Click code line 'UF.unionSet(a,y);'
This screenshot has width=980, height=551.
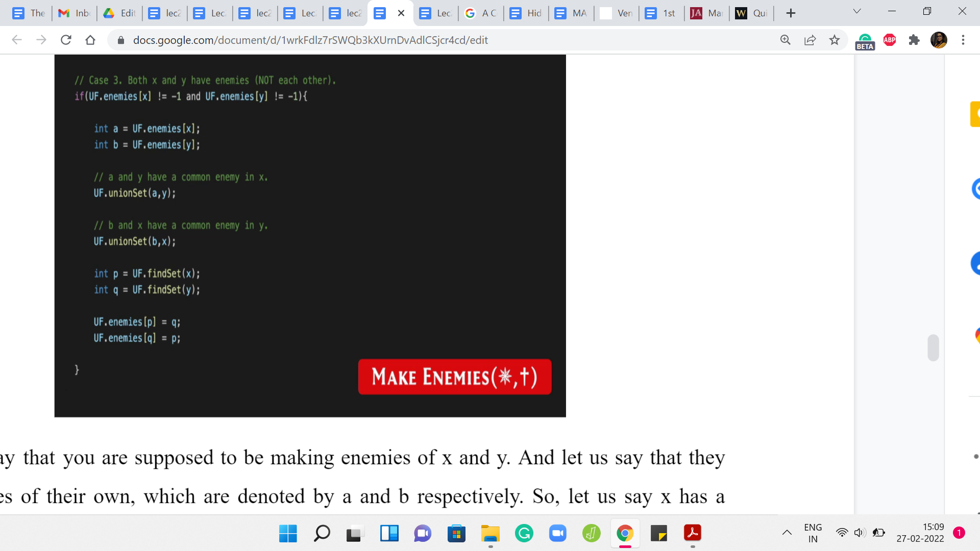coord(135,193)
